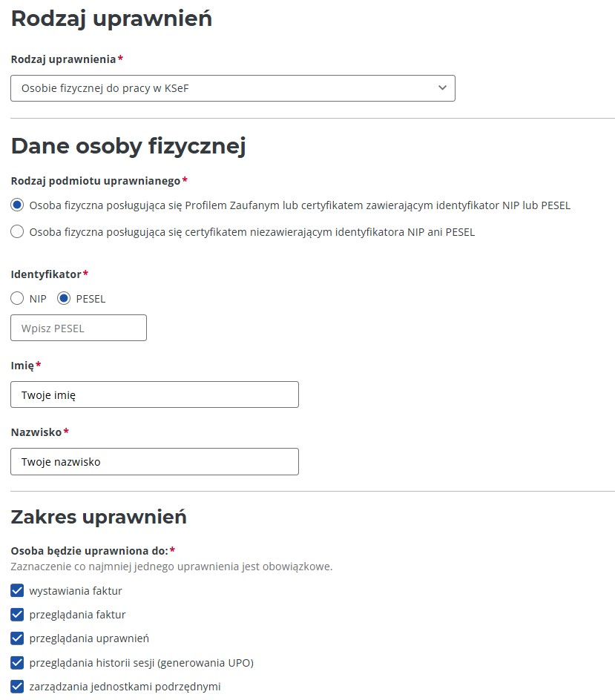Image resolution: width=615 pixels, height=700 pixels.
Task: Toggle the przeglądania faktur checkbox
Action: [17, 615]
